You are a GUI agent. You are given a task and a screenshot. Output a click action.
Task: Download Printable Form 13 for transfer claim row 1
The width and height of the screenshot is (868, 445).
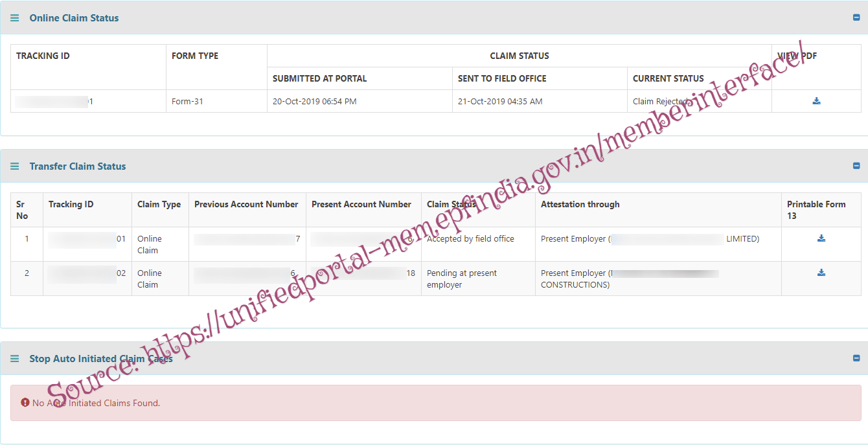821,238
